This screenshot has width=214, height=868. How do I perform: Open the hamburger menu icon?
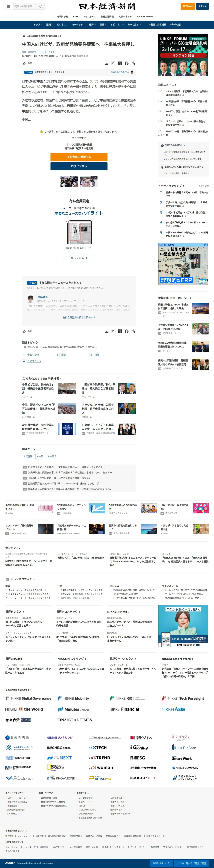tap(8, 6)
